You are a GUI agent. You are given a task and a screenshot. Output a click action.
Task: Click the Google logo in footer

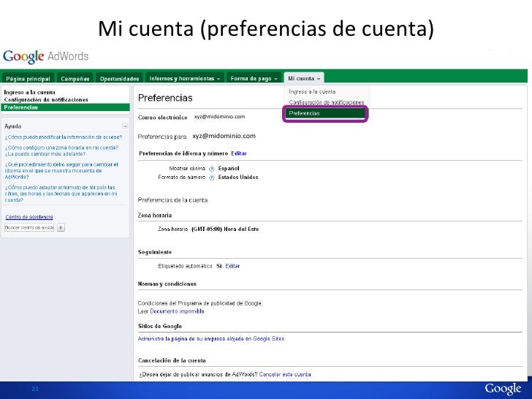[x=503, y=389]
